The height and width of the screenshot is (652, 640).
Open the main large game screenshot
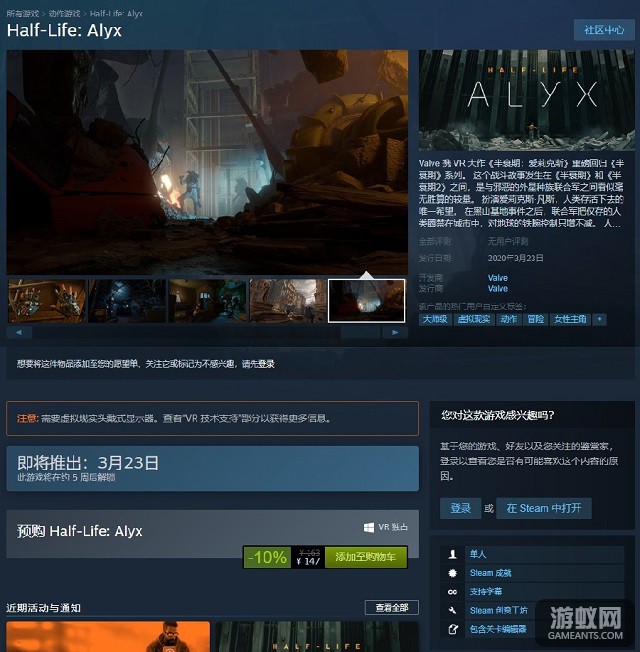(x=207, y=162)
